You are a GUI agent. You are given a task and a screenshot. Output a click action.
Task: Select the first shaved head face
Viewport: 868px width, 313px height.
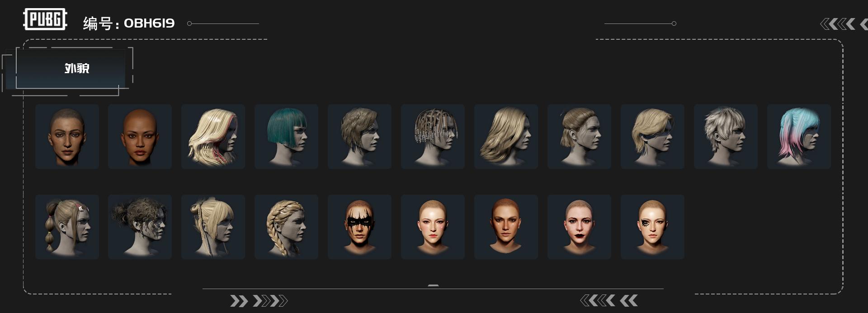point(67,136)
